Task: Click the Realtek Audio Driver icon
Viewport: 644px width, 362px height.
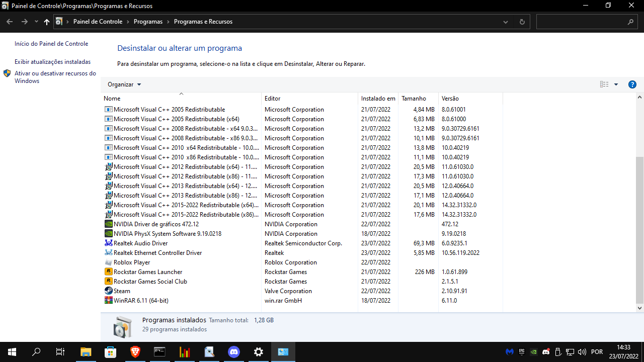Action: (x=108, y=243)
